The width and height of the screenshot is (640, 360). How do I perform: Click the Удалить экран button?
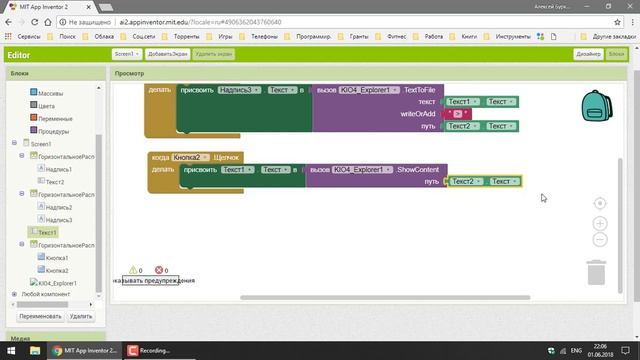click(x=213, y=54)
